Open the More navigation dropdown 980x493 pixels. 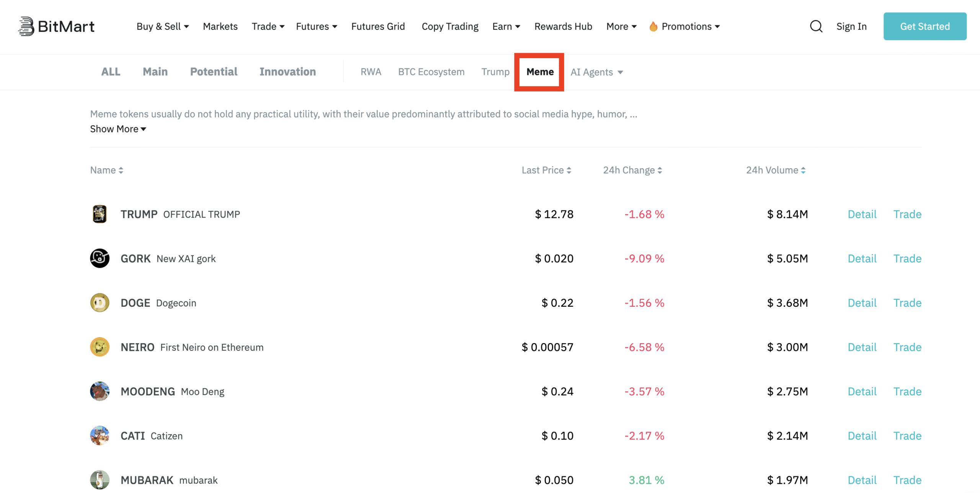point(620,26)
